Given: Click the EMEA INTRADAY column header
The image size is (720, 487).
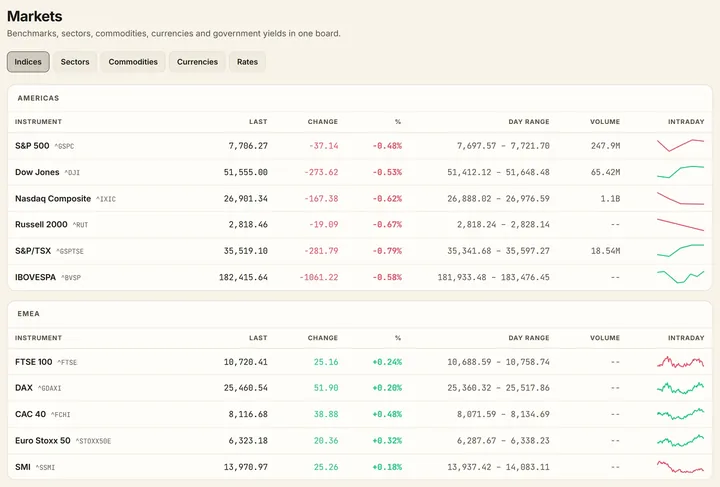Looking at the screenshot, I should point(686,338).
